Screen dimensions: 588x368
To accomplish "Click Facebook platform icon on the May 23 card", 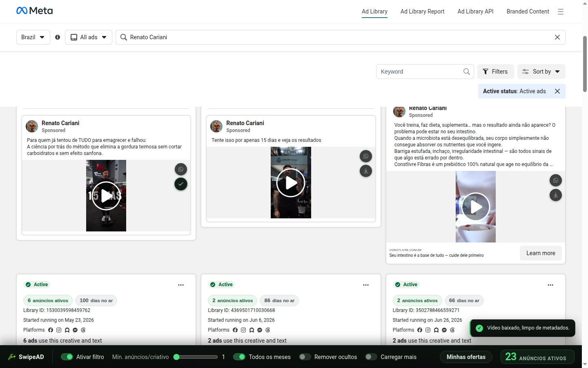I will [x=51, y=330].
